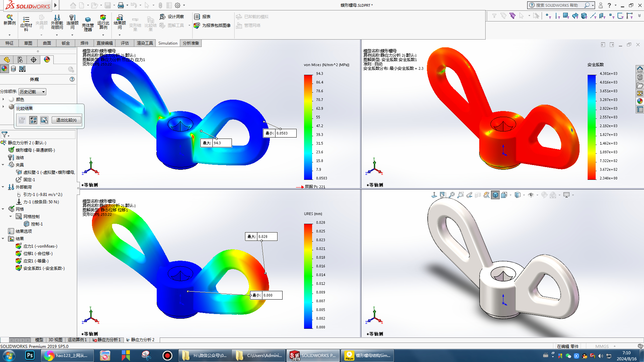Image resolution: width=644 pixels, height=362 pixels.
Task: Open the 分析准备 ribbon tab
Action: [191, 43]
